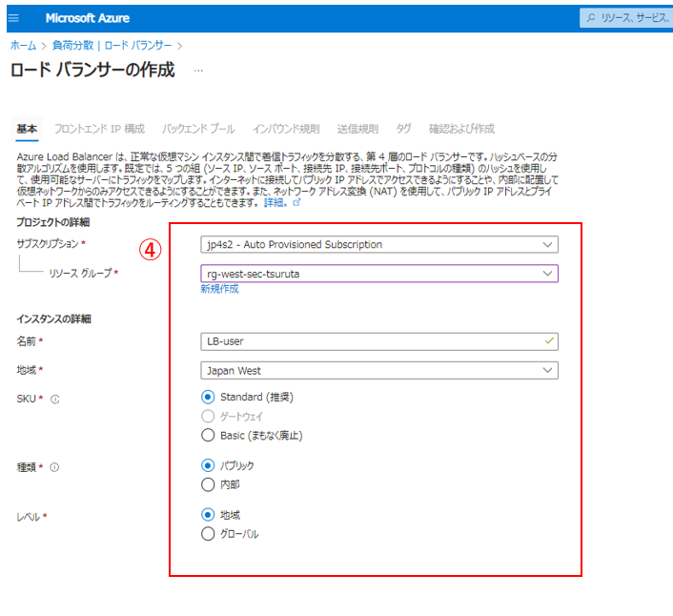Open the external link icon beside 詳細
Viewport: 673px width, 616px height.
296,202
